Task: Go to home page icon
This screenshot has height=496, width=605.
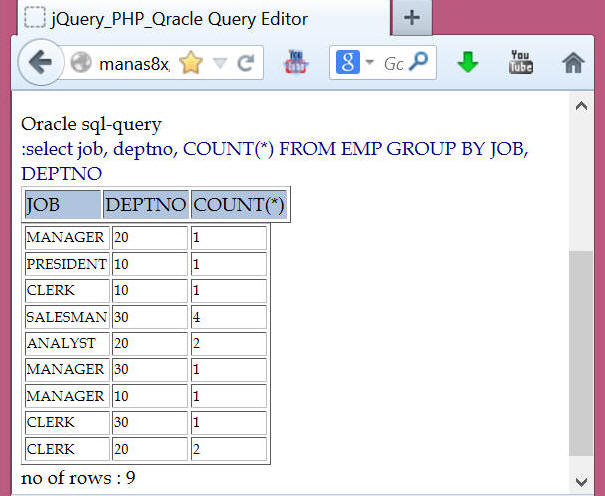Action: click(x=573, y=63)
